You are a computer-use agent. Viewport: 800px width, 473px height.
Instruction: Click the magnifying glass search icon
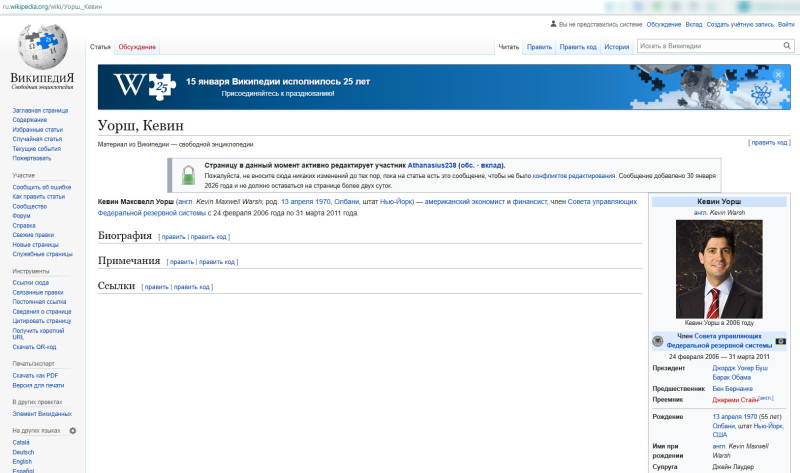tap(786, 46)
